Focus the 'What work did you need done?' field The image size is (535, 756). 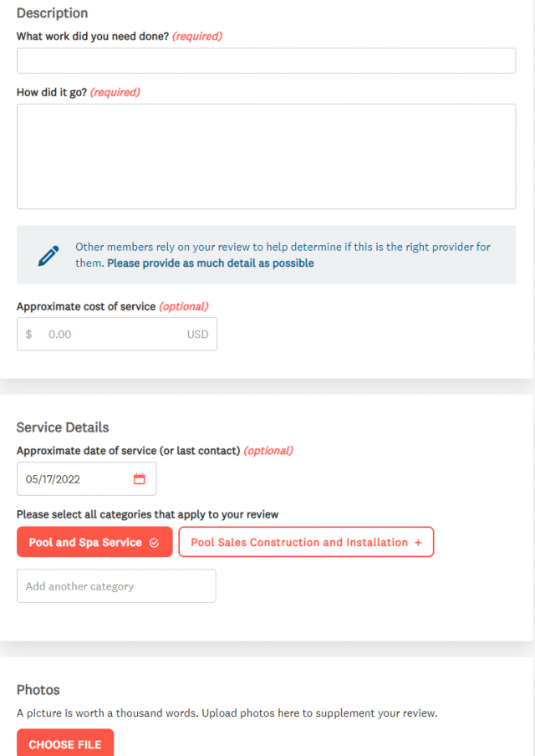(266, 60)
